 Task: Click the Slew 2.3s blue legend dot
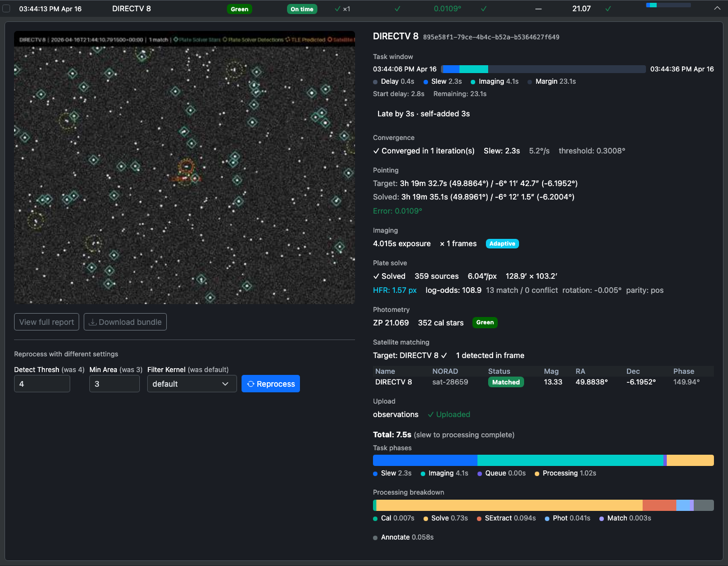click(x=375, y=474)
